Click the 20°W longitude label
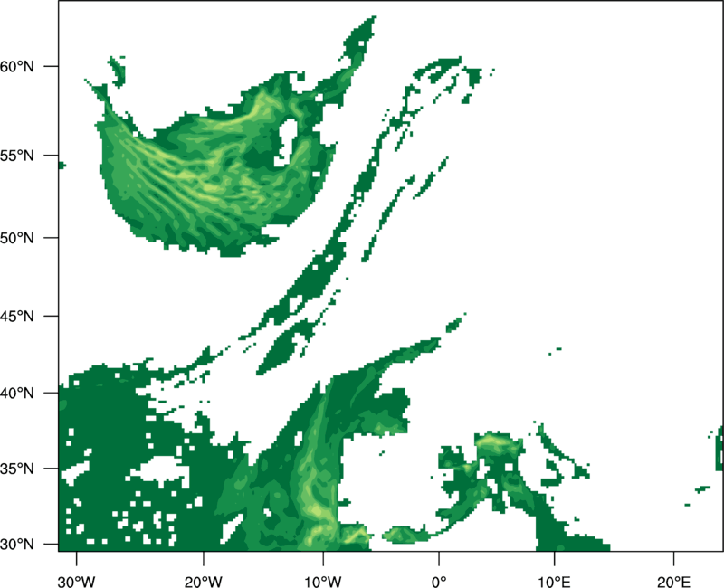This screenshot has width=724, height=588. pyautogui.click(x=203, y=582)
